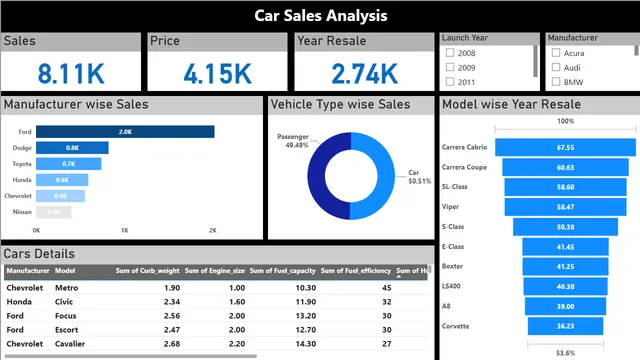Select the Ford bar in sales chart
The image size is (640, 360).
click(125, 132)
